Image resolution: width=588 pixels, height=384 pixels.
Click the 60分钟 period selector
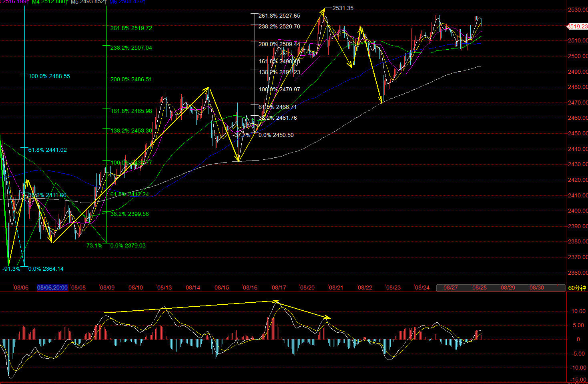[577, 288]
